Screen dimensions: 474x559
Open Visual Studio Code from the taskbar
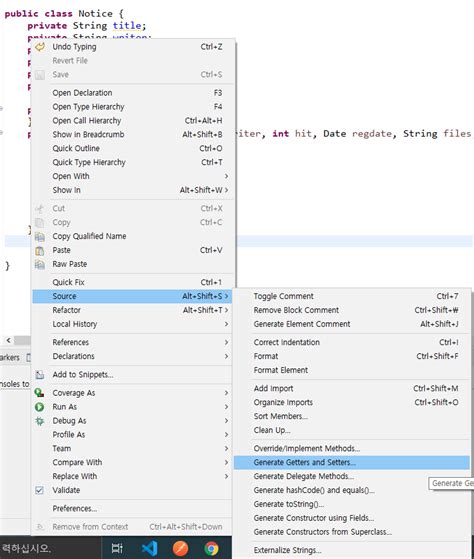pos(149,548)
